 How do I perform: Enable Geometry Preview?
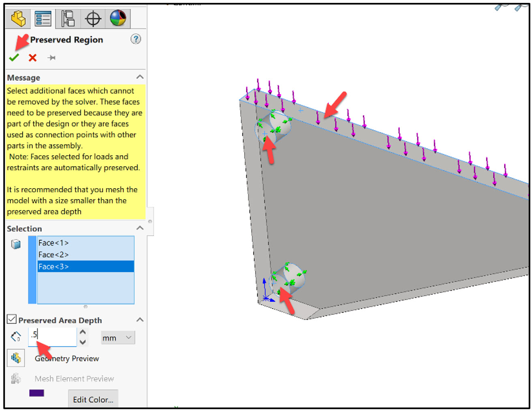pyautogui.click(x=16, y=358)
